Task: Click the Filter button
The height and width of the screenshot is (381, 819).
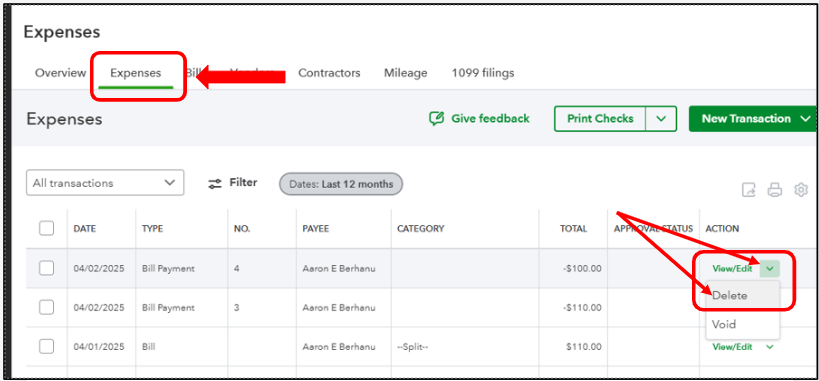Action: point(232,182)
